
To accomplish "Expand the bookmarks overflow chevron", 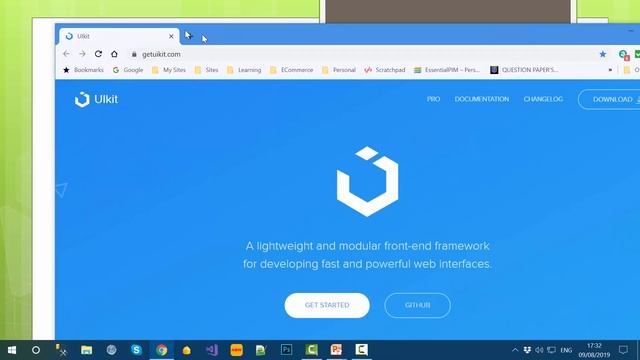I will (610, 70).
